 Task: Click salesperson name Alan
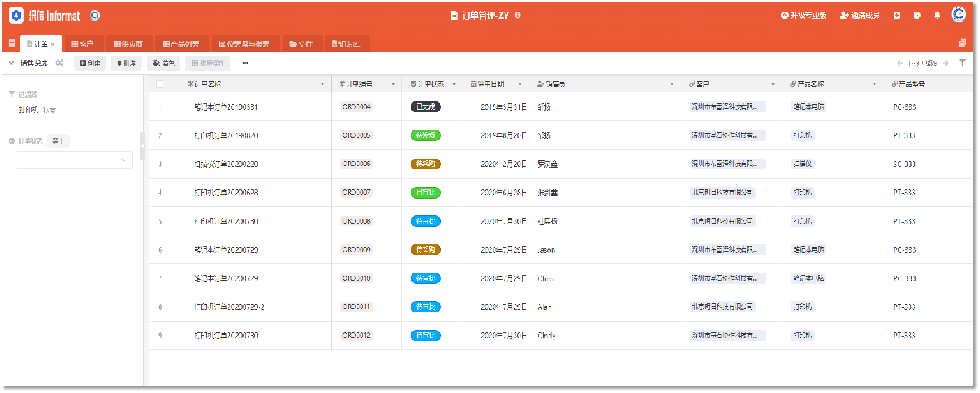544,307
